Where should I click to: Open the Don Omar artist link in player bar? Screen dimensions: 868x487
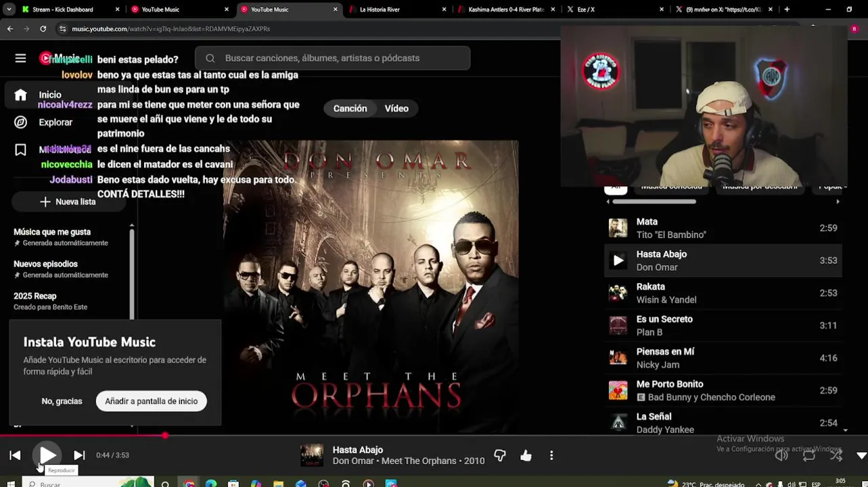pyautogui.click(x=353, y=461)
